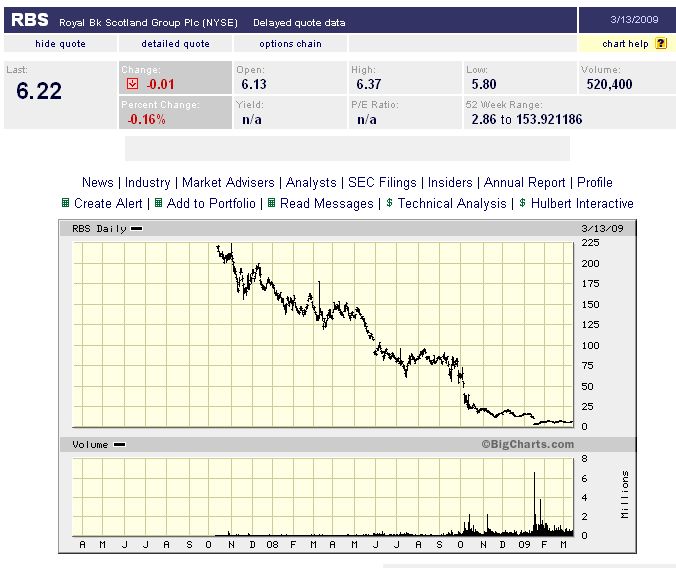Click the Royal Bk Scotland Group Plc name
Viewport: 676px width, 568px height.
[148, 22]
